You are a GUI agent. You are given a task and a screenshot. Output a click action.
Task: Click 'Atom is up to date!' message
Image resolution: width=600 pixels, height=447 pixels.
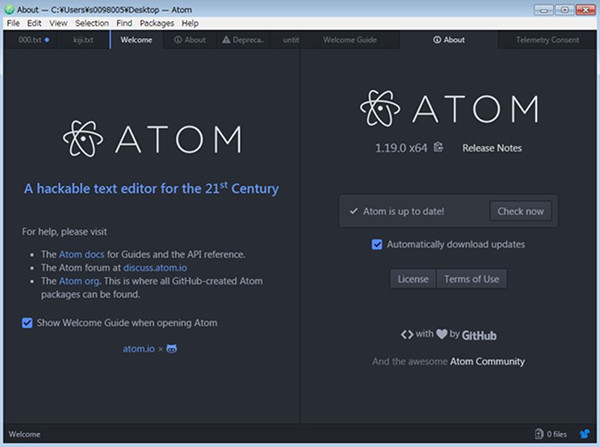(403, 211)
